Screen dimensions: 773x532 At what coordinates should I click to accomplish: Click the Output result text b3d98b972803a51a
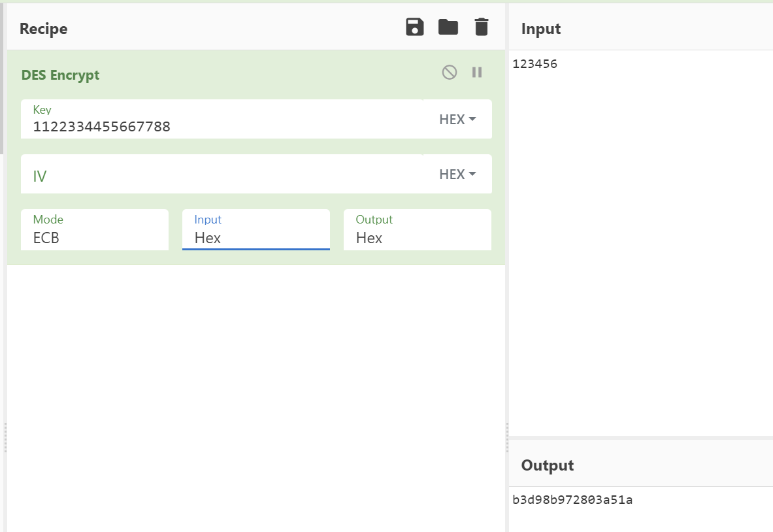coord(572,501)
